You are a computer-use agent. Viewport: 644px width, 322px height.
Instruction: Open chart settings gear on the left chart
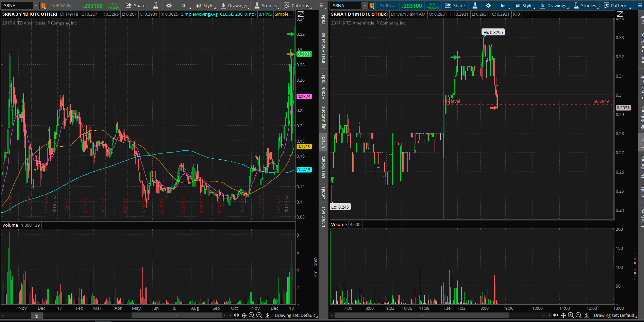(169, 5)
